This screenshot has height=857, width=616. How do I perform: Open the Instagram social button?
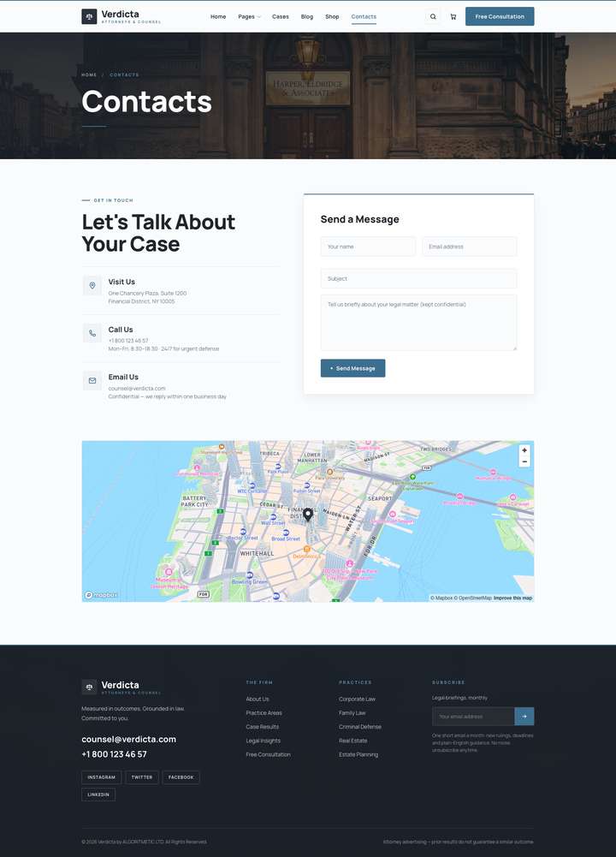[x=102, y=777]
